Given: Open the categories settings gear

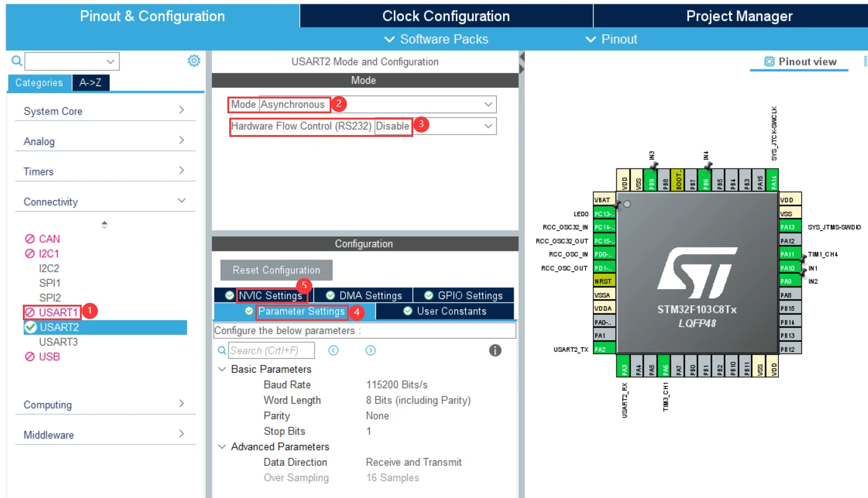Looking at the screenshot, I should [x=194, y=61].
